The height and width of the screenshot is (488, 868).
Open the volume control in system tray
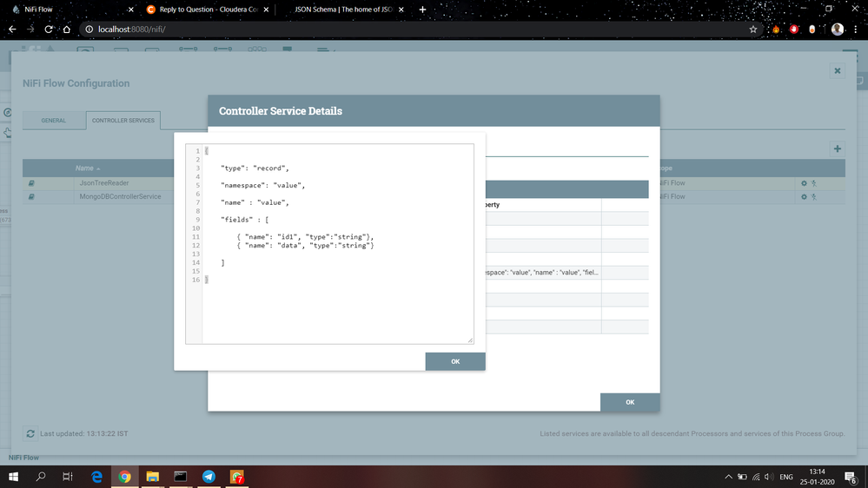click(769, 477)
